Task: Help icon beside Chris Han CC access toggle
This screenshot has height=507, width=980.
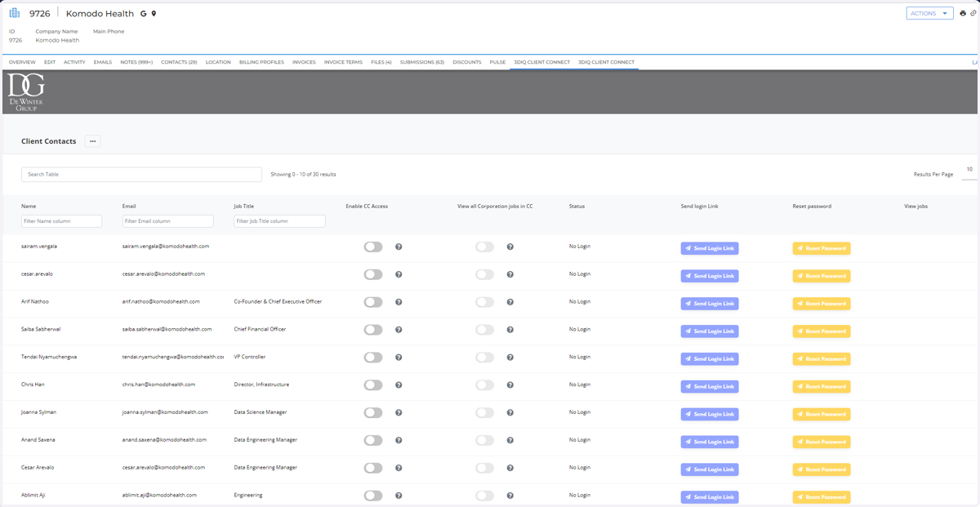Action: [399, 385]
